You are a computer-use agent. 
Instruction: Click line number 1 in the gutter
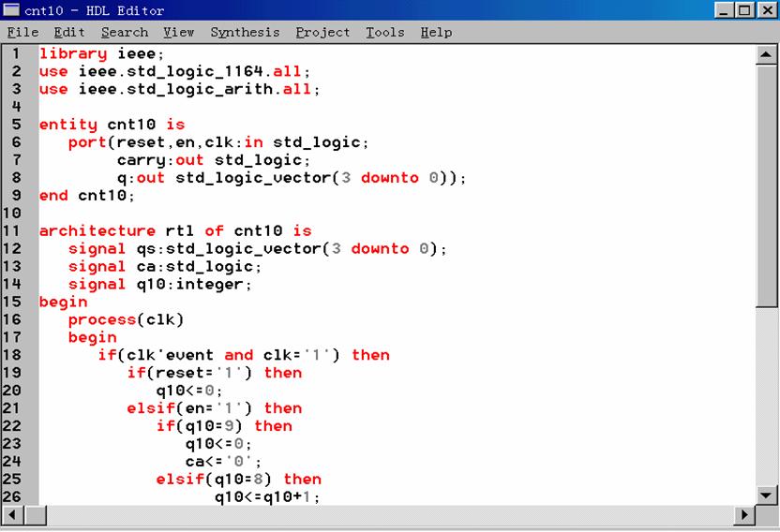(17, 53)
